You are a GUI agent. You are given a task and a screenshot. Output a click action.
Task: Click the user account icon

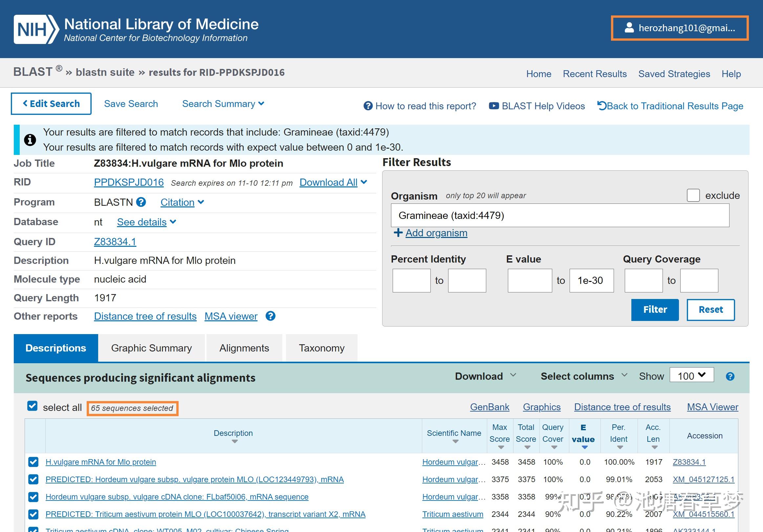click(629, 28)
